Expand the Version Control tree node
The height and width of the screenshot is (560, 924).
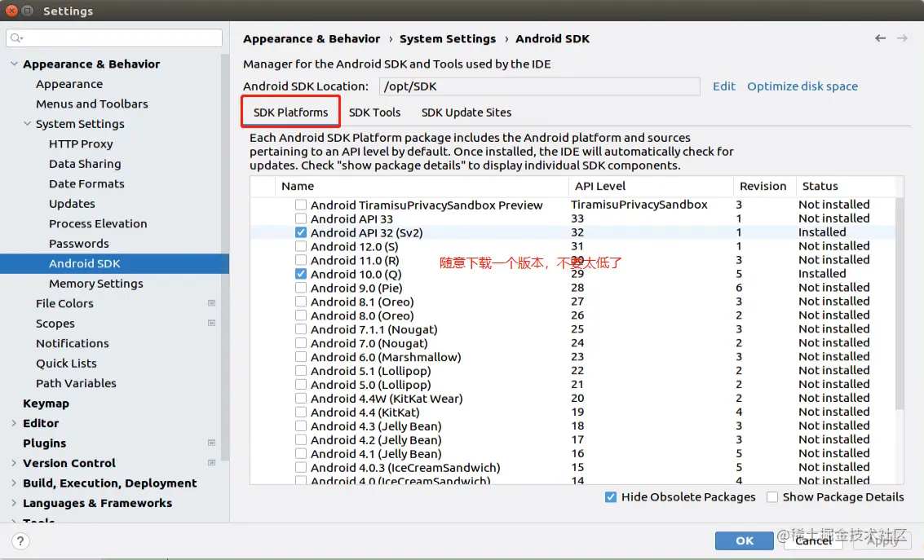click(x=14, y=463)
